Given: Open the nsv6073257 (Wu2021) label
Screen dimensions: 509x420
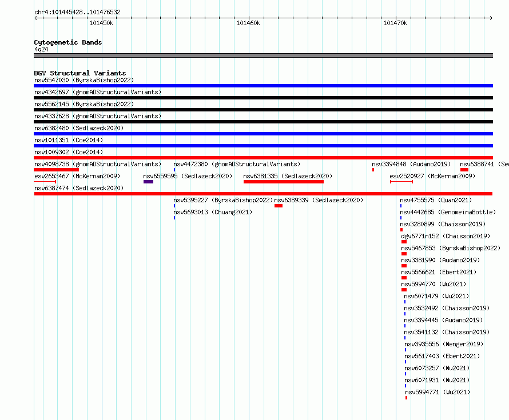Looking at the screenshot, I should pyautogui.click(x=437, y=368).
